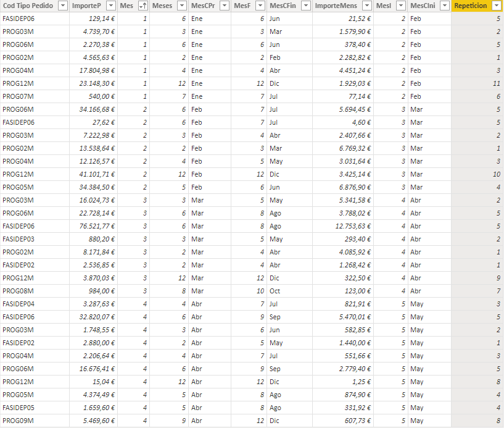Viewport: 504px width, 428px height.
Task: Click cell with value 23.148,30 €
Action: [x=94, y=83]
